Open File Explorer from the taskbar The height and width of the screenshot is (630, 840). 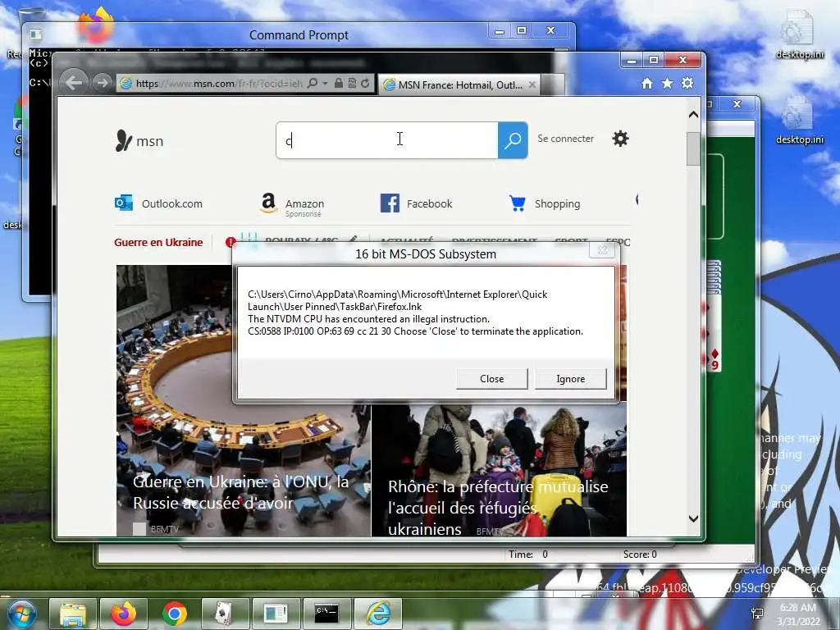[73, 614]
